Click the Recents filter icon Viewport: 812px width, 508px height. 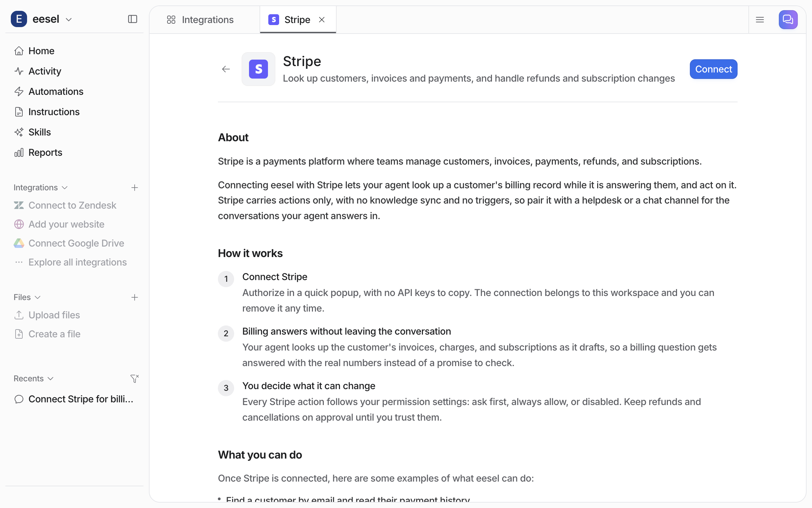pyautogui.click(x=135, y=379)
